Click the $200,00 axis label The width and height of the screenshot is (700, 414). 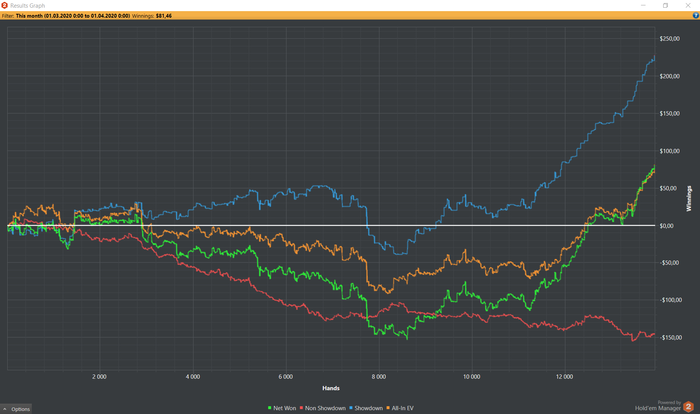click(670, 76)
